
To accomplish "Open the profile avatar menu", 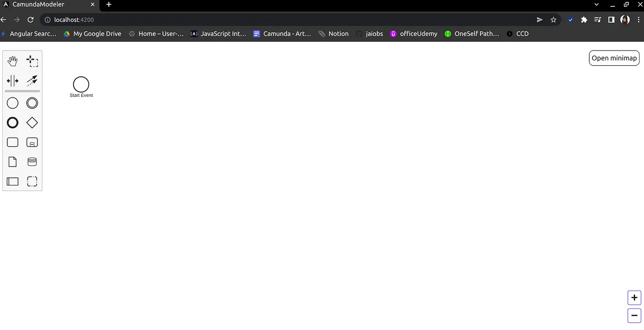I will 625,20.
